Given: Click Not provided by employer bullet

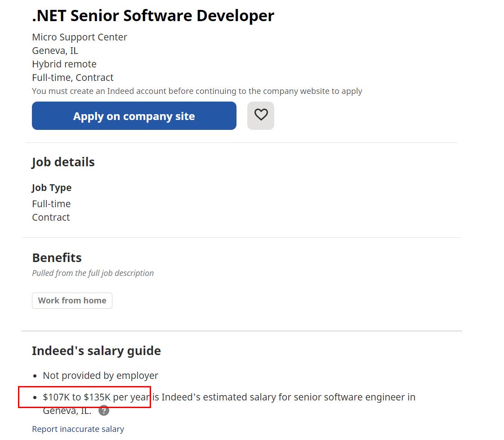Looking at the screenshot, I should (100, 375).
